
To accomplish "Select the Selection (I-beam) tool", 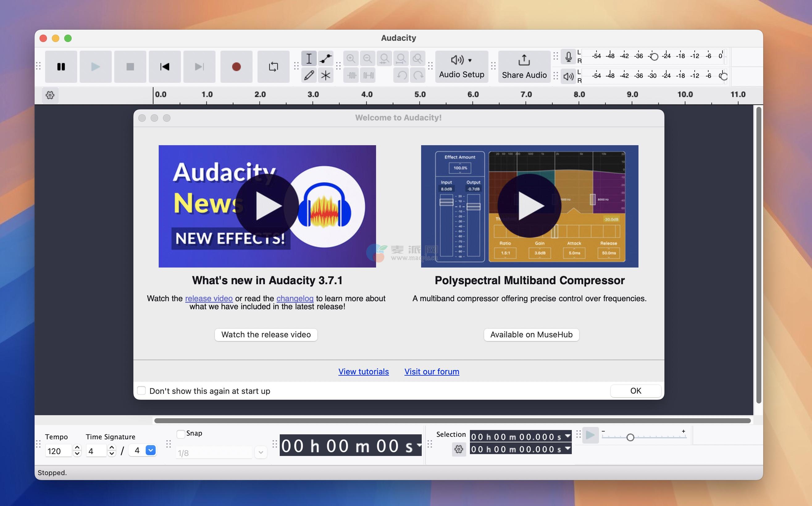I will click(309, 59).
